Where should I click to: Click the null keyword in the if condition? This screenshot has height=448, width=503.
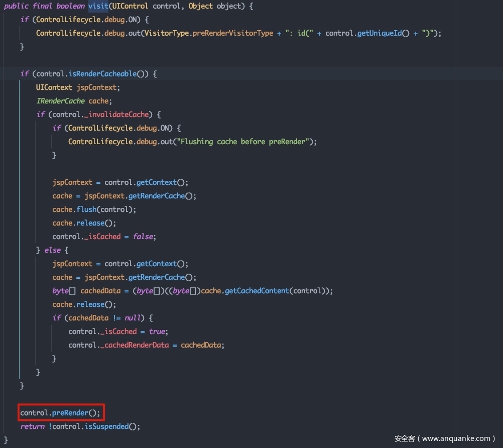point(134,318)
